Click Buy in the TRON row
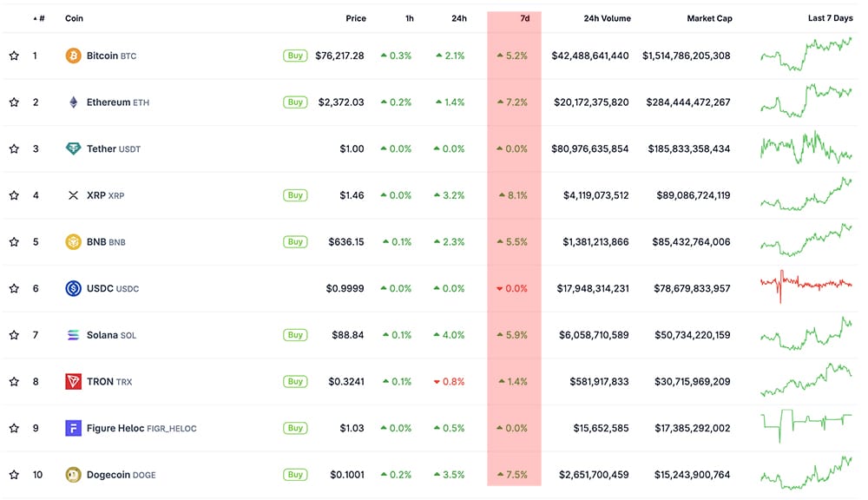 click(295, 381)
